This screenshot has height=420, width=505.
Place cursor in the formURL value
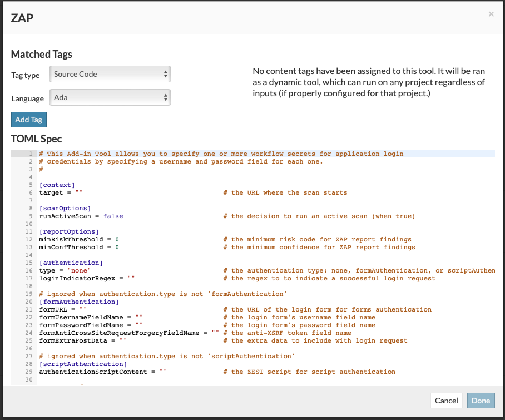(x=83, y=309)
